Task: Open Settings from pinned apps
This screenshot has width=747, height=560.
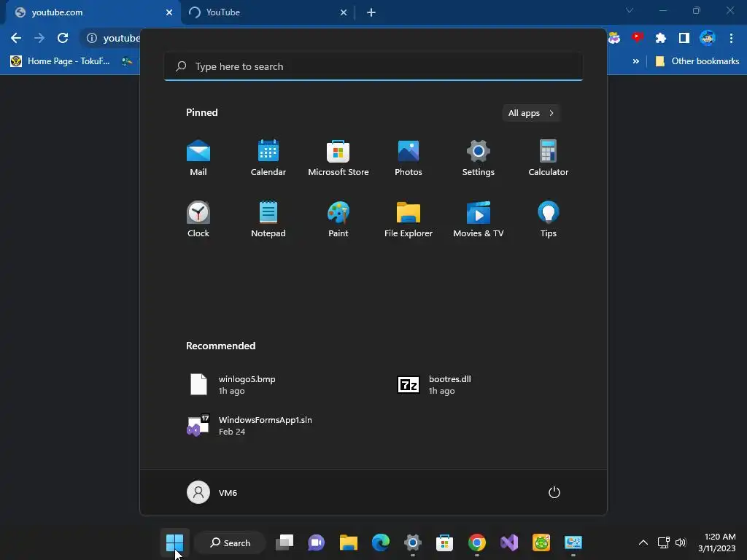Action: (479, 158)
